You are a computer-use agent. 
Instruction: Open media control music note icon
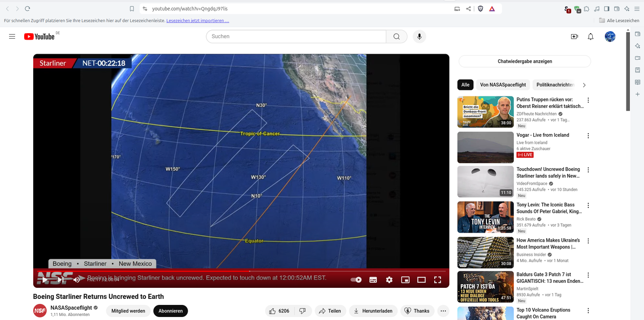(597, 9)
